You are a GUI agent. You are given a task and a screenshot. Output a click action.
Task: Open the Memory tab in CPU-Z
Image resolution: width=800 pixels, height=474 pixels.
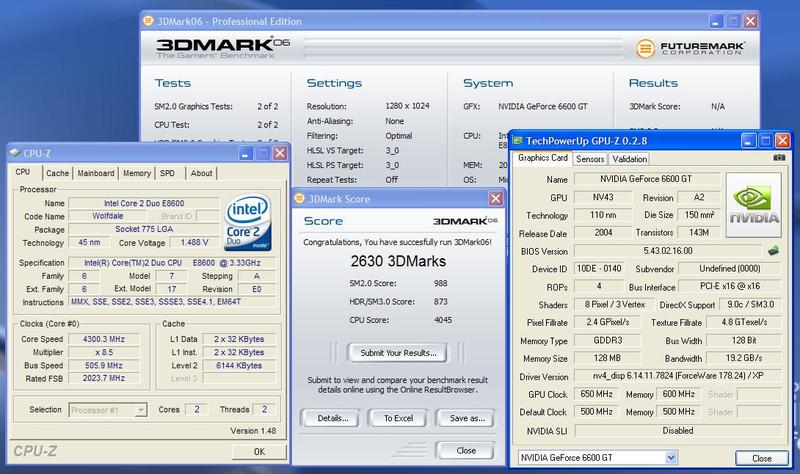137,173
